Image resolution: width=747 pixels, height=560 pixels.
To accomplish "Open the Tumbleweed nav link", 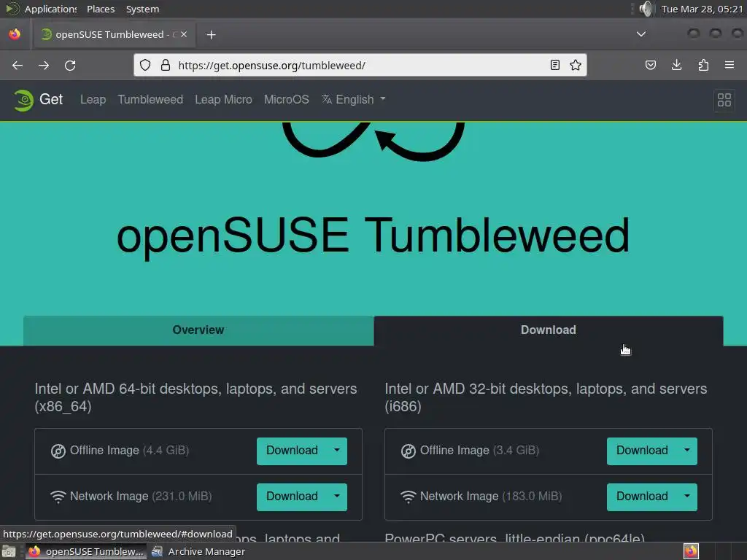I will pyautogui.click(x=150, y=99).
